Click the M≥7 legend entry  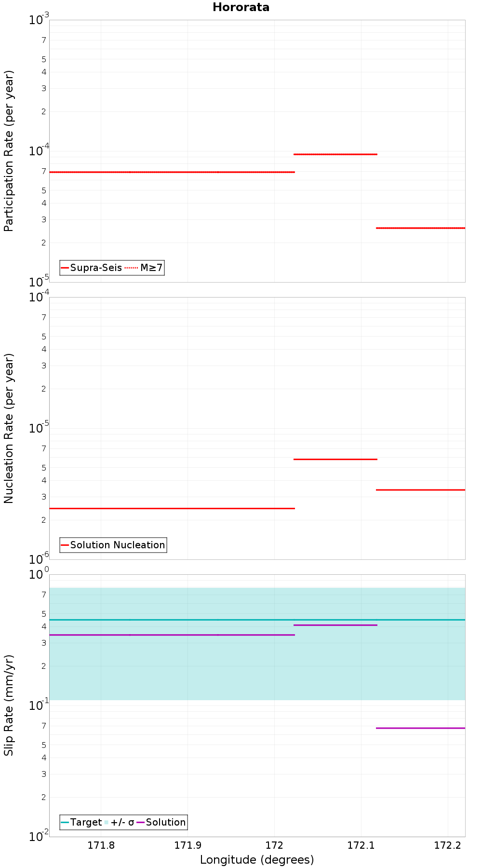point(144,268)
